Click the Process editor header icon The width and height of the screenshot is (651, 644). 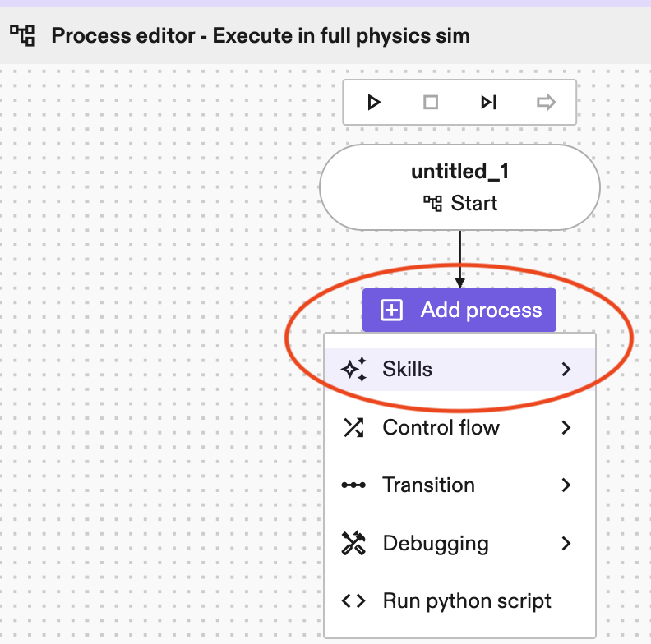(x=23, y=35)
